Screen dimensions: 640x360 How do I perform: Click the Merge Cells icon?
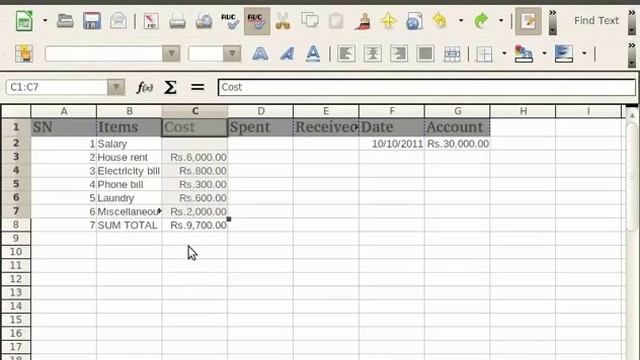pyautogui.click(x=451, y=53)
